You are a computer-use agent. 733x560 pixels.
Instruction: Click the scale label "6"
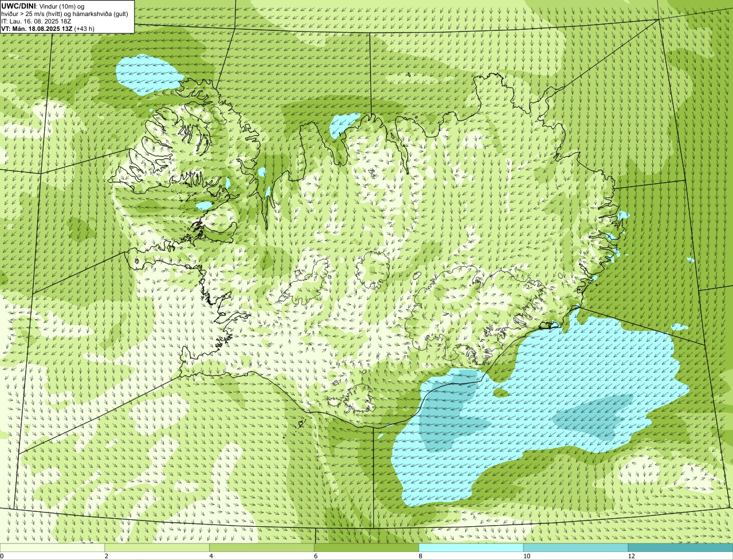point(316,556)
